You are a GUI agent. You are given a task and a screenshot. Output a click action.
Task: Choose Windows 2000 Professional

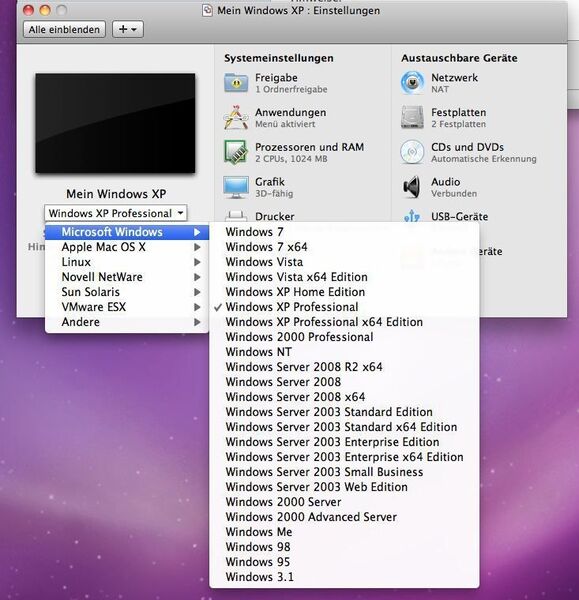344,337
